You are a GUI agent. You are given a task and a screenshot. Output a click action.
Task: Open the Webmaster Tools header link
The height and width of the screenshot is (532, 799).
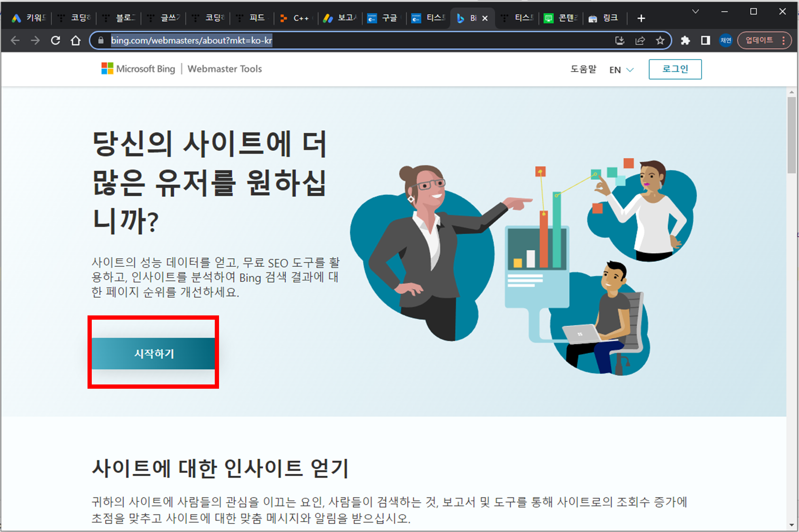point(225,69)
